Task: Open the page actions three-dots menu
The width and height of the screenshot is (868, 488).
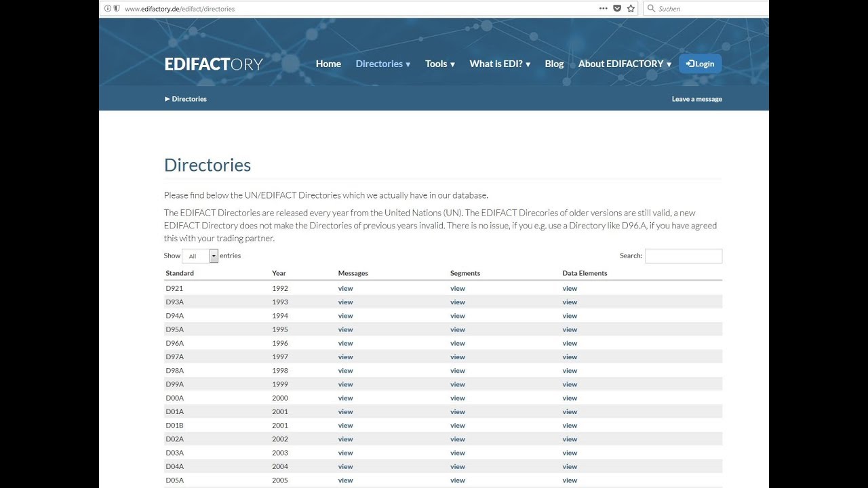Action: tap(604, 8)
